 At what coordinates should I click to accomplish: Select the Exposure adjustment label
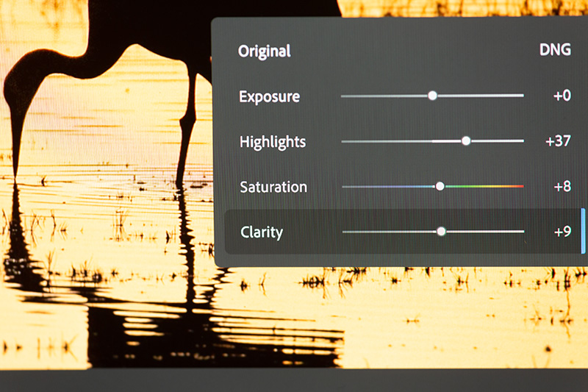coord(269,96)
